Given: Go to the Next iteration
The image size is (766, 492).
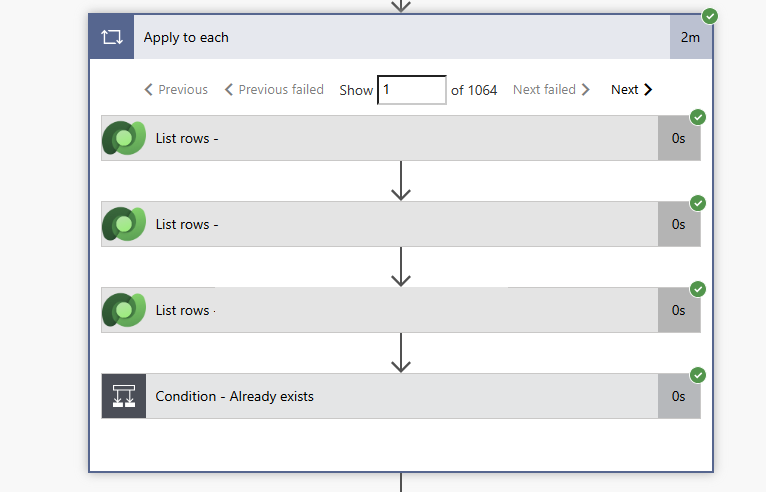Looking at the screenshot, I should (x=632, y=90).
